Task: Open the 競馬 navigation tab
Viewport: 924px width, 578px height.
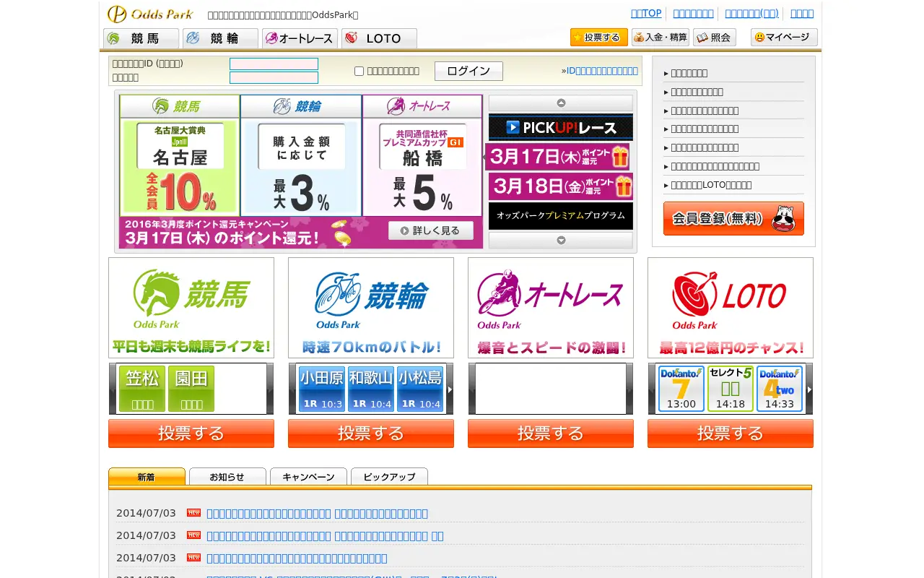Action: (x=141, y=38)
